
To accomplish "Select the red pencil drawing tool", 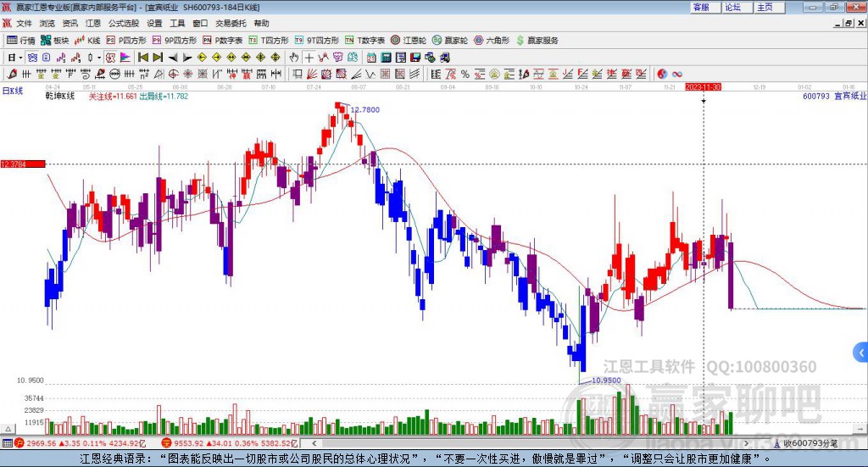I will 12,74.
